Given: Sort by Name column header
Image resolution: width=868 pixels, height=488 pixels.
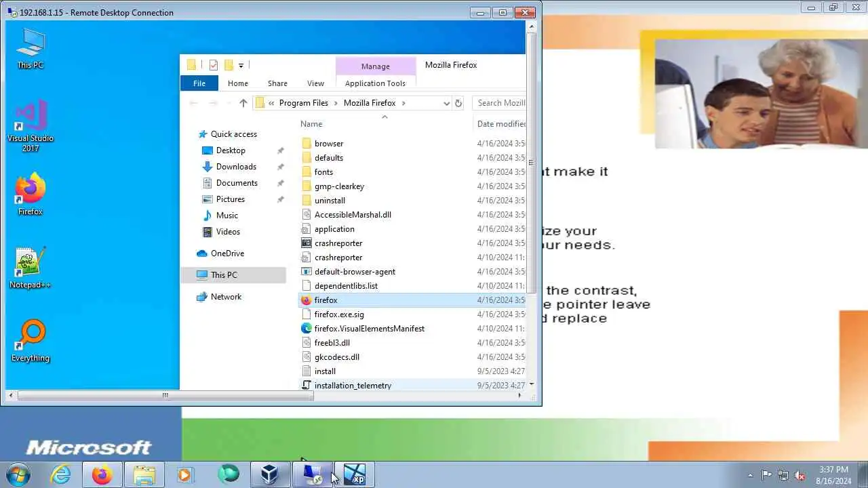Looking at the screenshot, I should (x=385, y=124).
